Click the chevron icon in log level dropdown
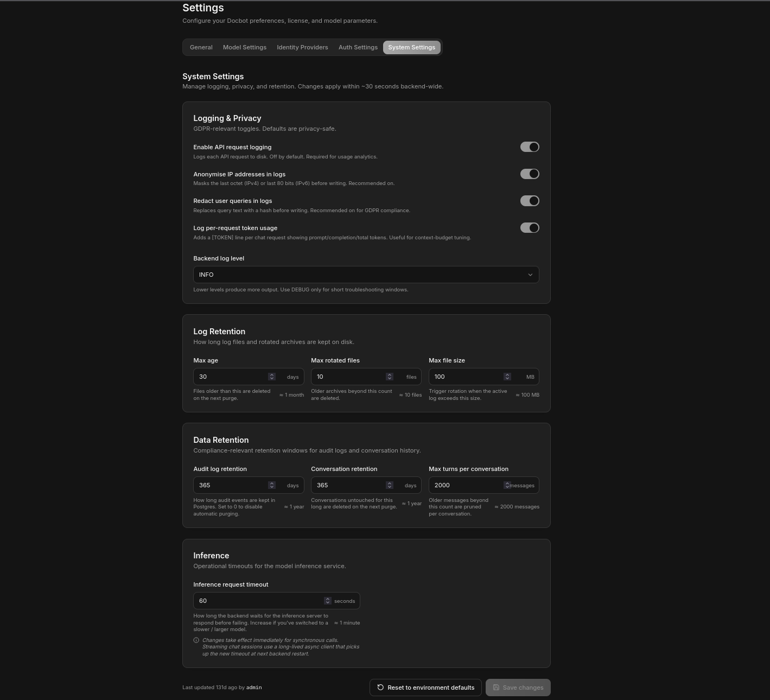Viewport: 770px width, 700px height. pos(530,275)
